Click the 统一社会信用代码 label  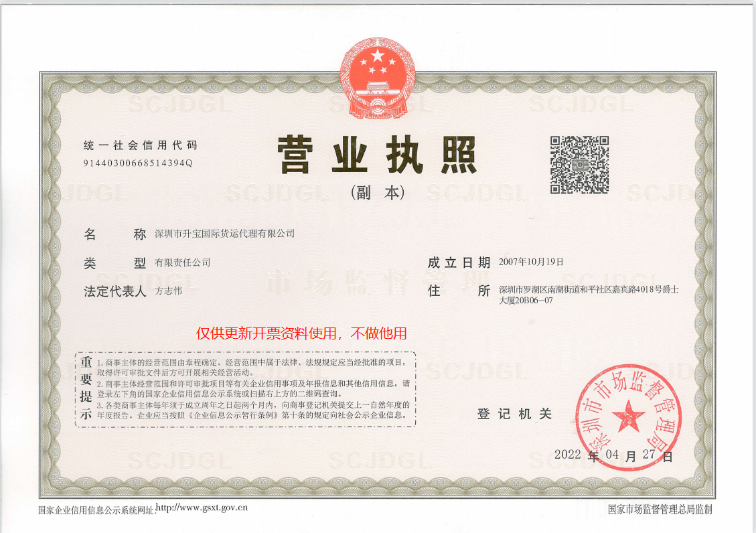(141, 145)
